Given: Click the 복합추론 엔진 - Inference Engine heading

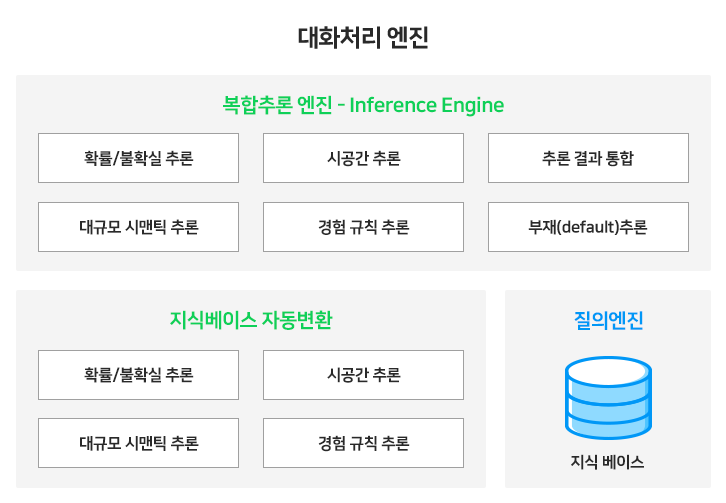Looking at the screenshot, I should pos(363,105).
